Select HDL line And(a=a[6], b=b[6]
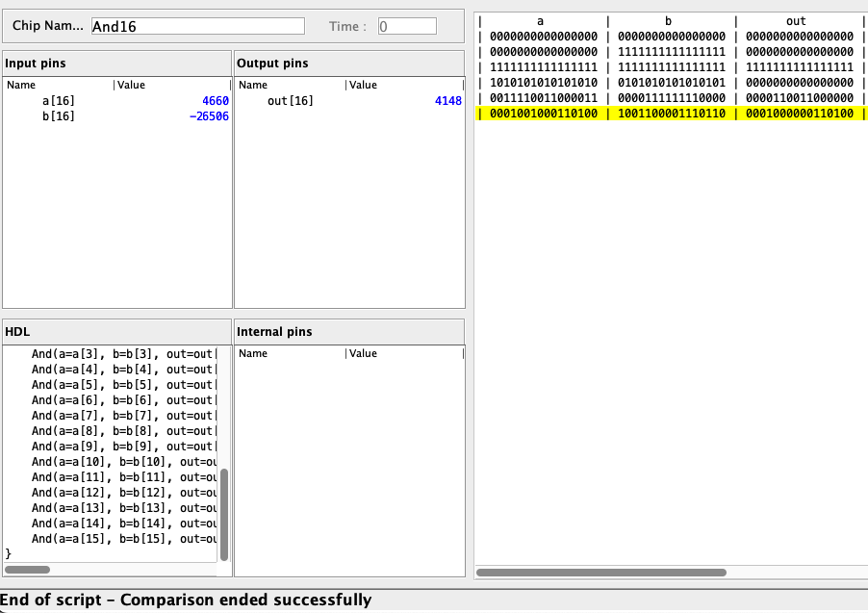Viewport: 868px width, 613px height. click(123, 399)
